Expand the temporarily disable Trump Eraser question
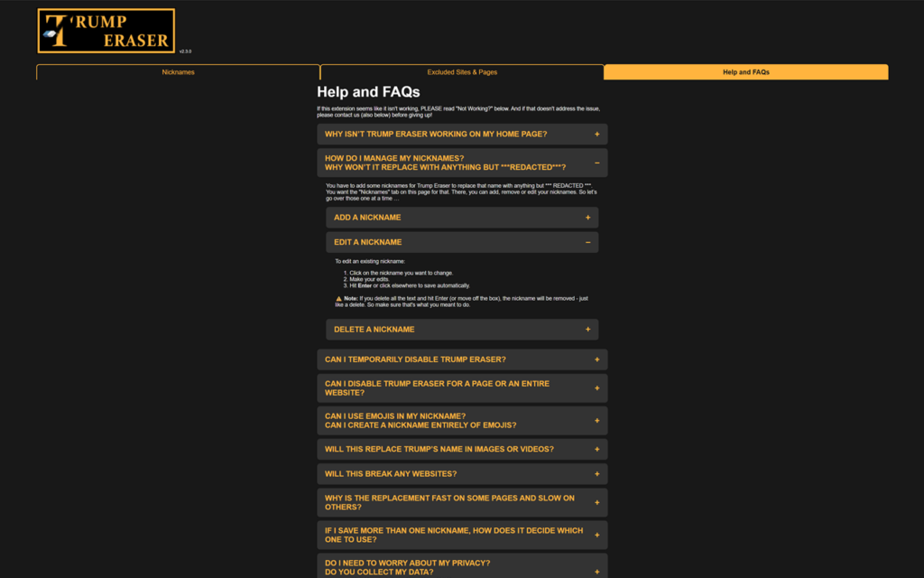Viewport: 924px width, 578px height. click(x=462, y=359)
